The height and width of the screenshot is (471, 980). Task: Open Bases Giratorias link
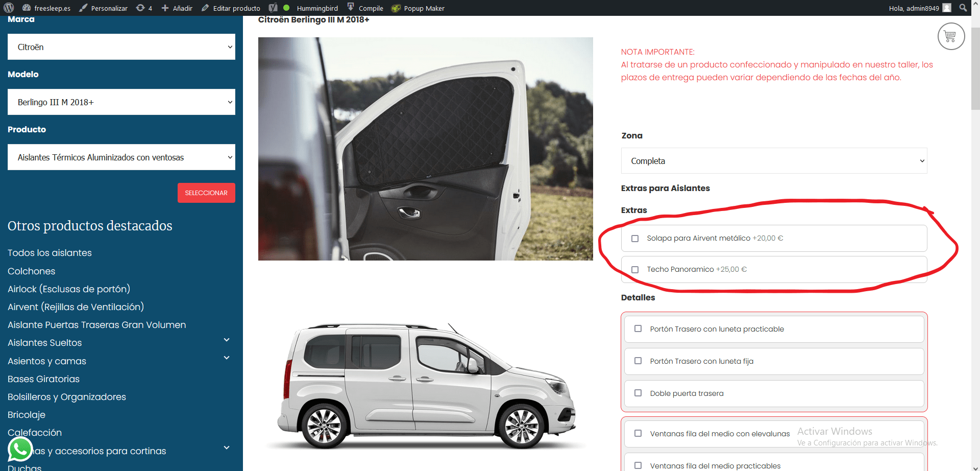(x=43, y=379)
